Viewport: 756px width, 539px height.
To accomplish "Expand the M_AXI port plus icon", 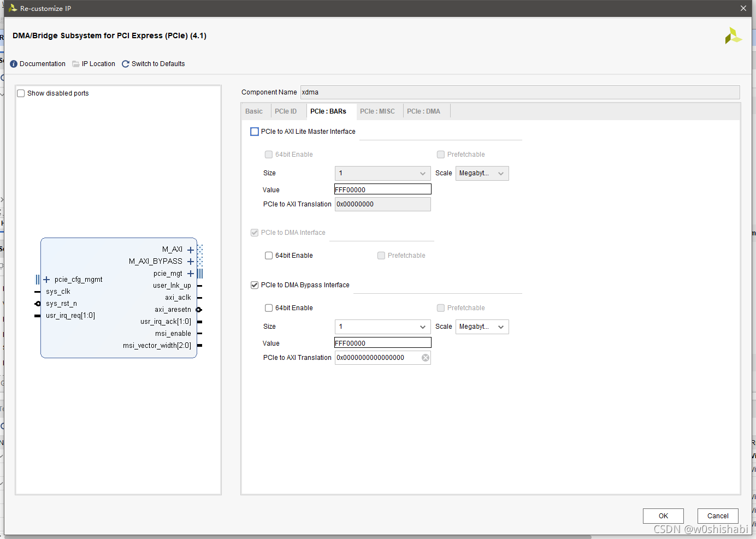I will (x=191, y=250).
